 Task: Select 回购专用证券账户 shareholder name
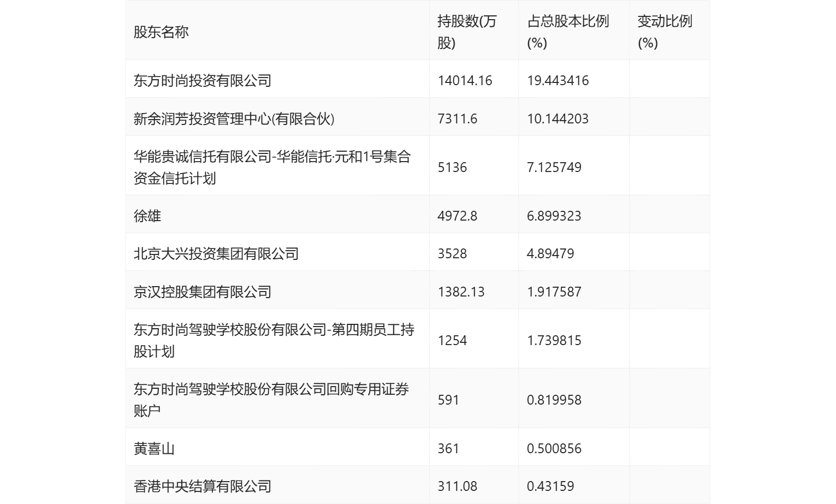point(271,400)
